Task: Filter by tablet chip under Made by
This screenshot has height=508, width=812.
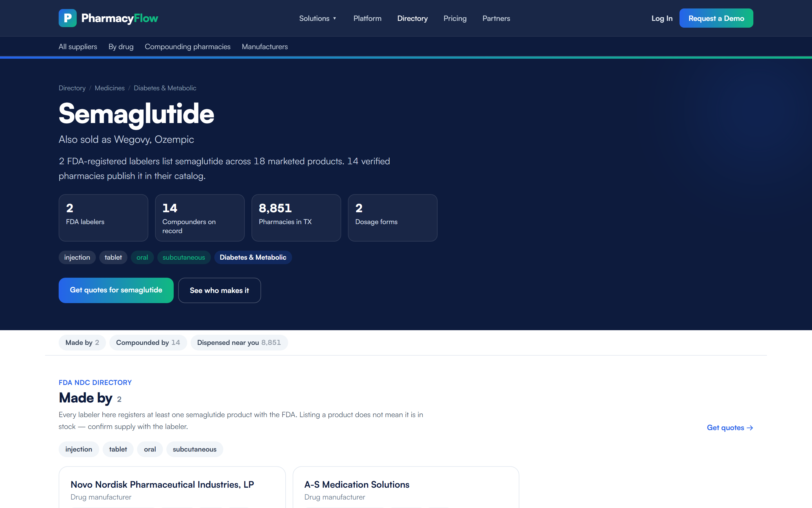Action: (118, 449)
